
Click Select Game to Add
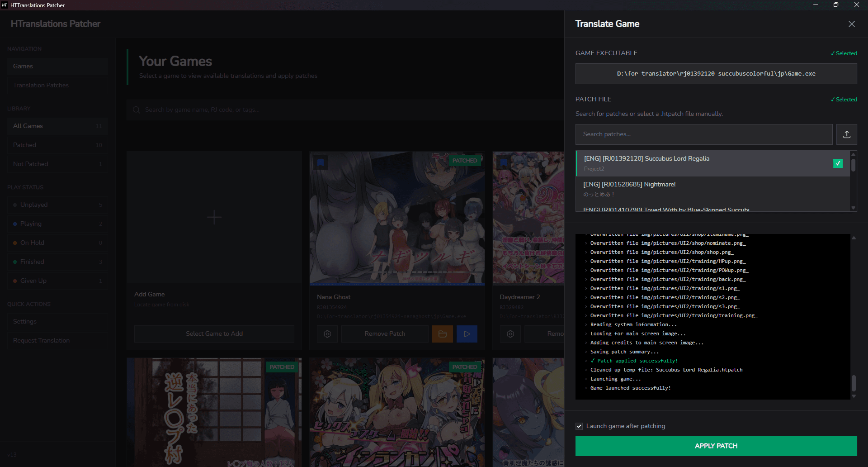[x=214, y=334]
